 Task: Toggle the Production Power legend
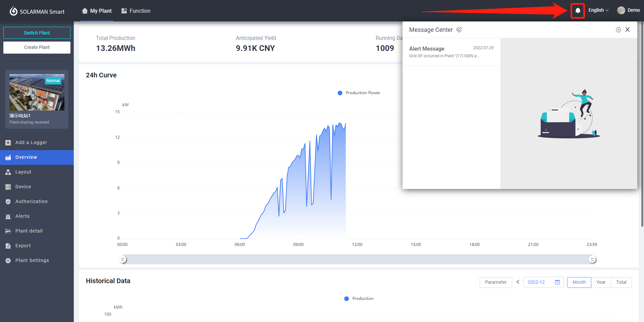[x=359, y=93]
